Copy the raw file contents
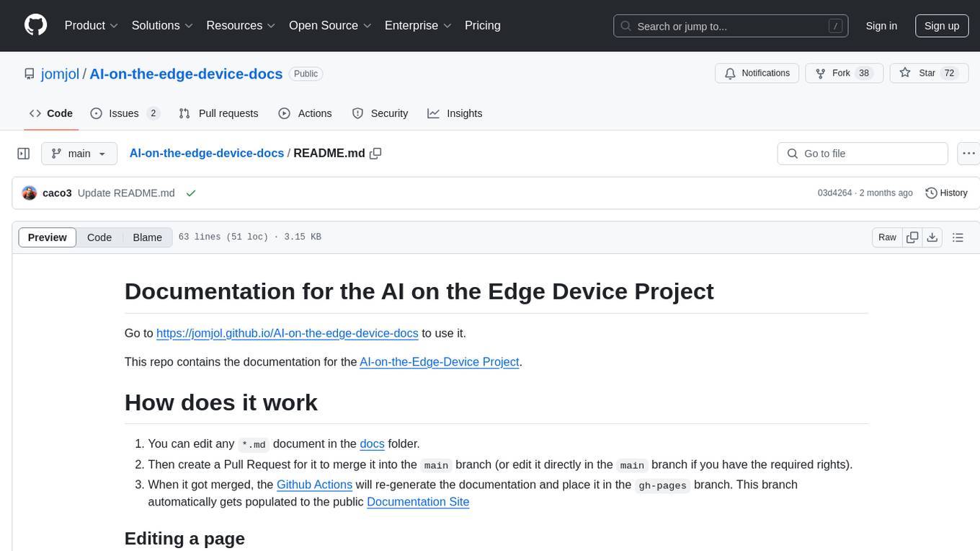The image size is (980, 551). coord(912,237)
